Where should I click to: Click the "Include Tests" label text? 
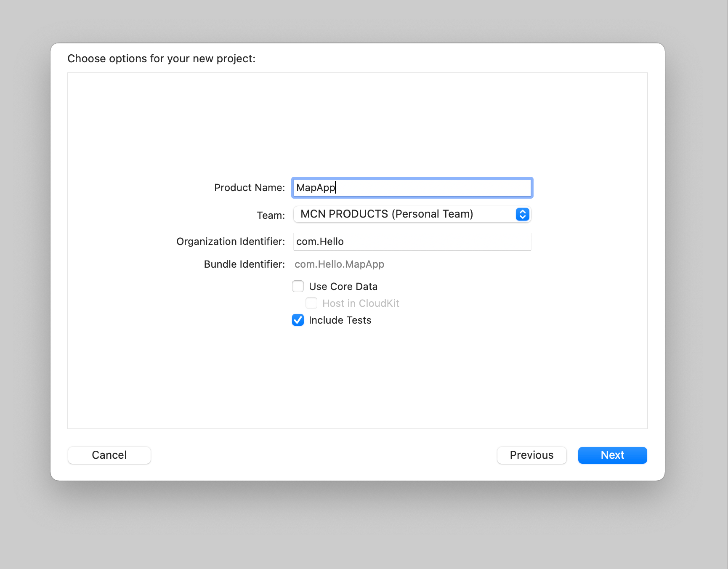coord(340,320)
